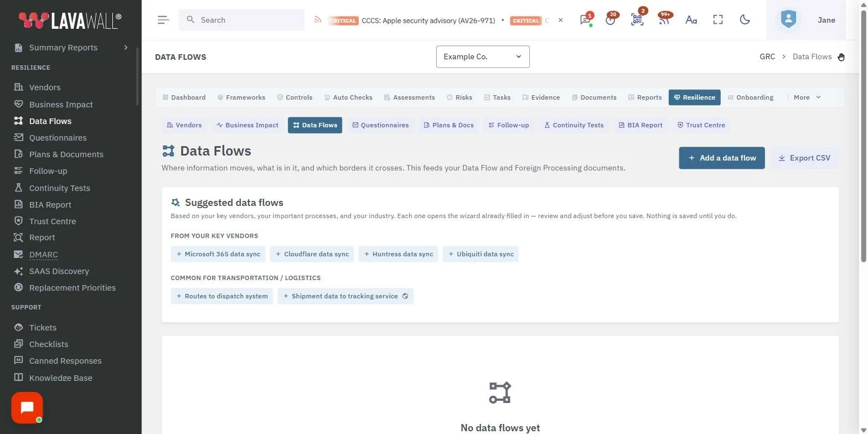The width and height of the screenshot is (868, 434).
Task: Open the feed icon with 99+ badge
Action: pyautogui.click(x=664, y=20)
